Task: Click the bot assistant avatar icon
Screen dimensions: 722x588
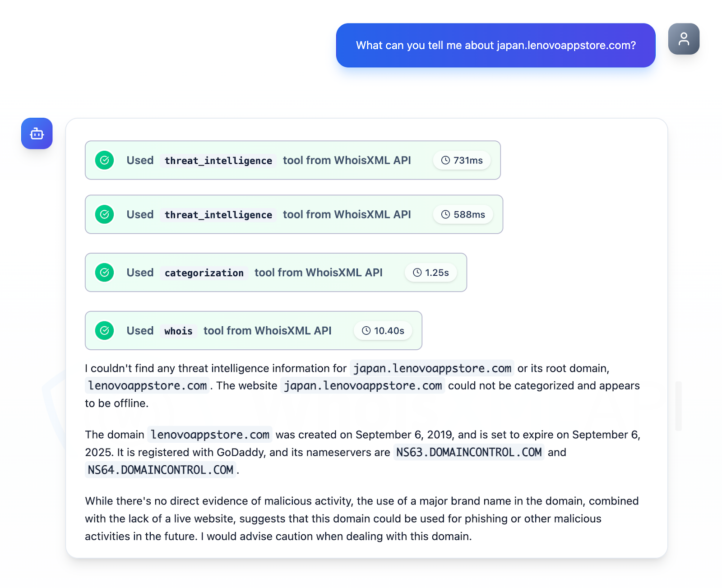Action: coord(37,134)
